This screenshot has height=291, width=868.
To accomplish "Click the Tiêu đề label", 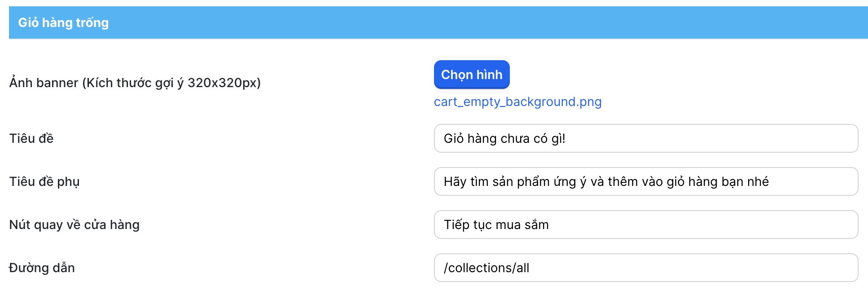I will click(31, 138).
